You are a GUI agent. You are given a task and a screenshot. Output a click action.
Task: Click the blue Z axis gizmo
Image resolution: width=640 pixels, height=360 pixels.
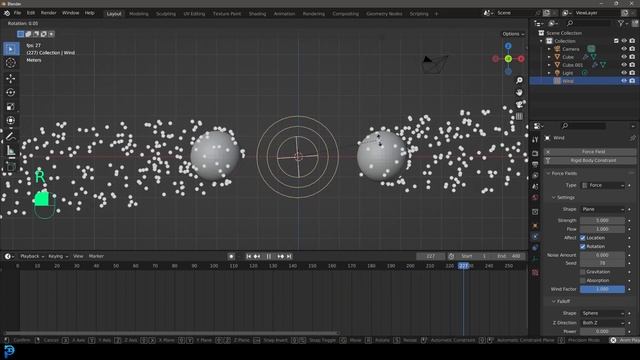[508, 46]
